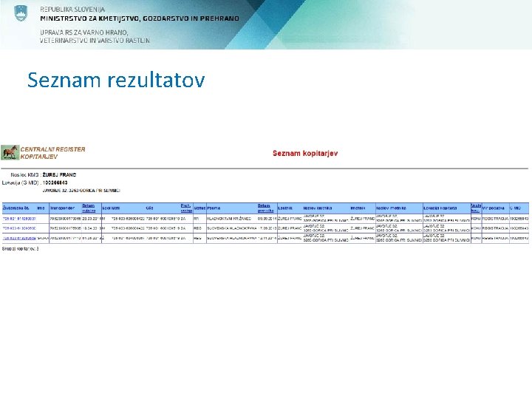Click the Skupaj kopitarjev: 3 total line
This screenshot has width=532, height=399.
(x=21, y=249)
